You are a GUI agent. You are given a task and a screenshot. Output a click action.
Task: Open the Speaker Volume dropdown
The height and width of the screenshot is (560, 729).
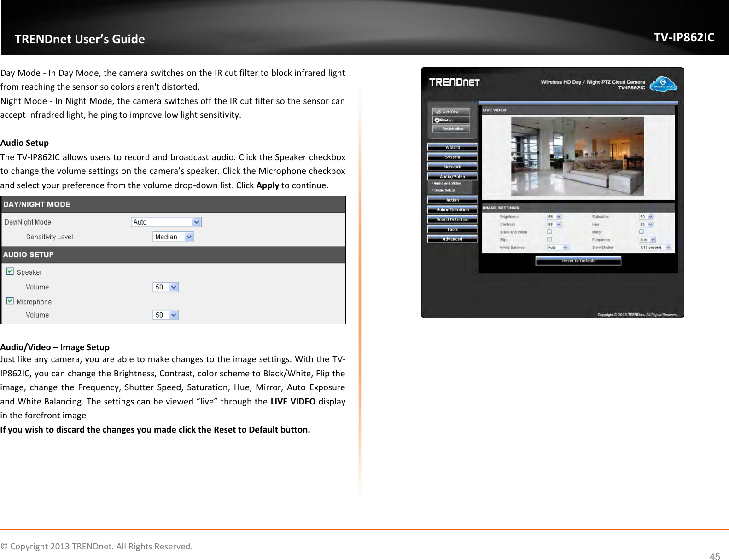click(x=166, y=287)
